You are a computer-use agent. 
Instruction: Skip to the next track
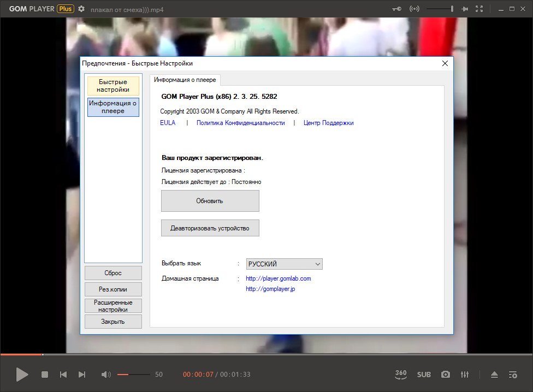click(x=82, y=375)
